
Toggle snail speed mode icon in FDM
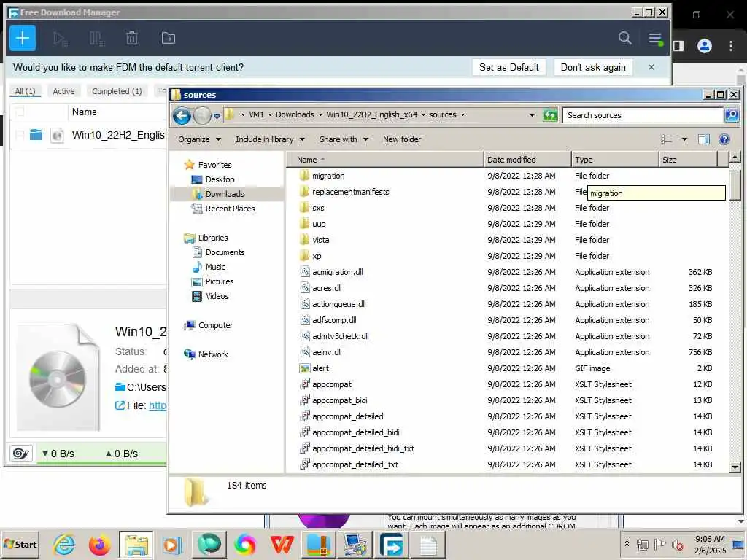(21, 453)
